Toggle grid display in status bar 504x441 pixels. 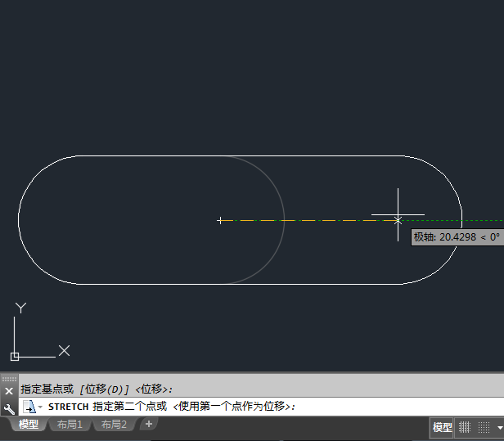click(464, 427)
